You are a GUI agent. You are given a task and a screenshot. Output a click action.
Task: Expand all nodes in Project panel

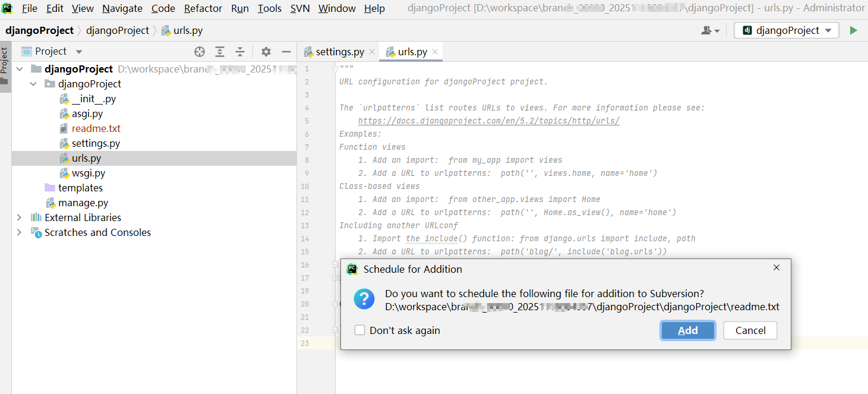click(220, 52)
